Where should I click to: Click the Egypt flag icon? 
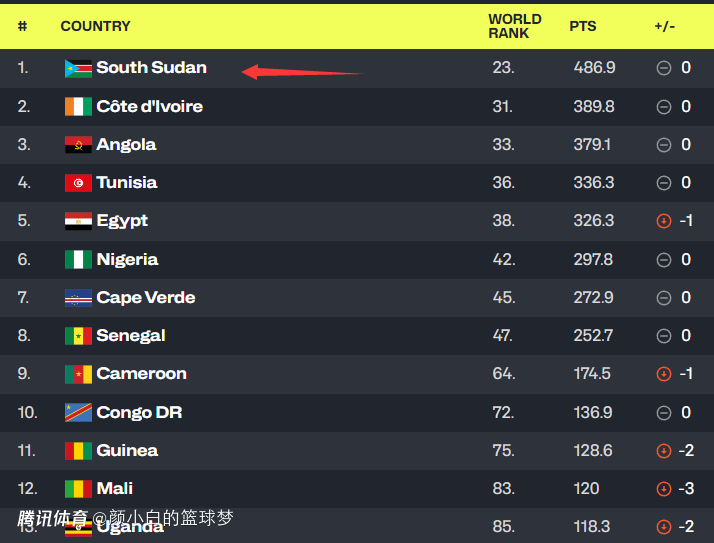point(78,221)
